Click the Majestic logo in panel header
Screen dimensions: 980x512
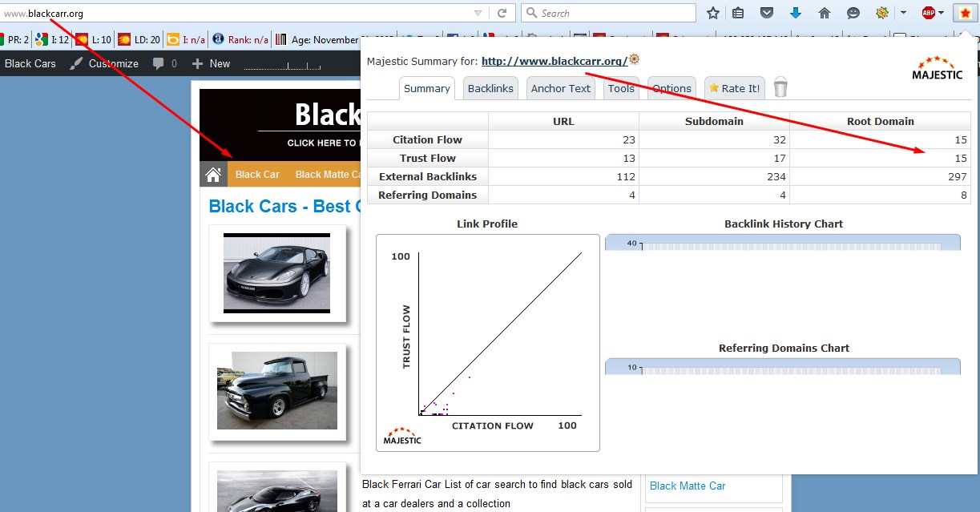coord(938,67)
